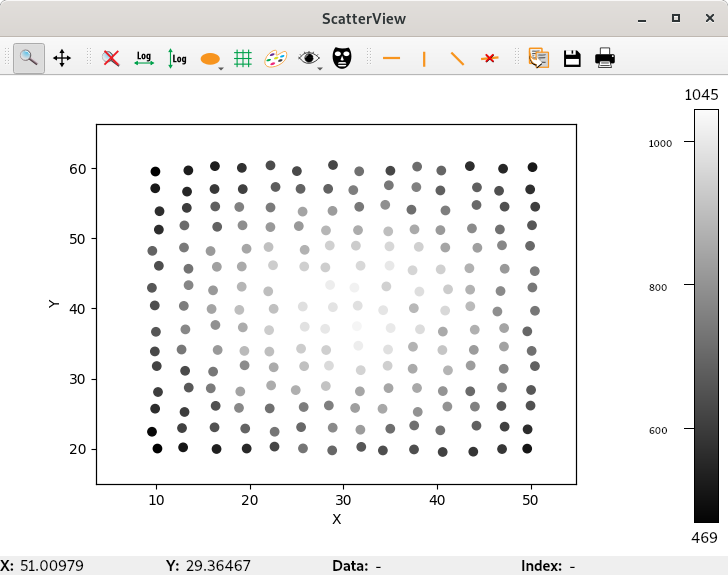This screenshot has height=575, width=728.
Task: Toggle X axis log scale
Action: click(x=144, y=58)
